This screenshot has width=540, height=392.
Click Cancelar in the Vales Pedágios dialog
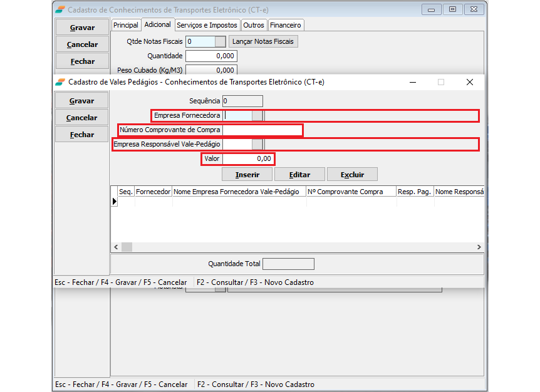(81, 118)
